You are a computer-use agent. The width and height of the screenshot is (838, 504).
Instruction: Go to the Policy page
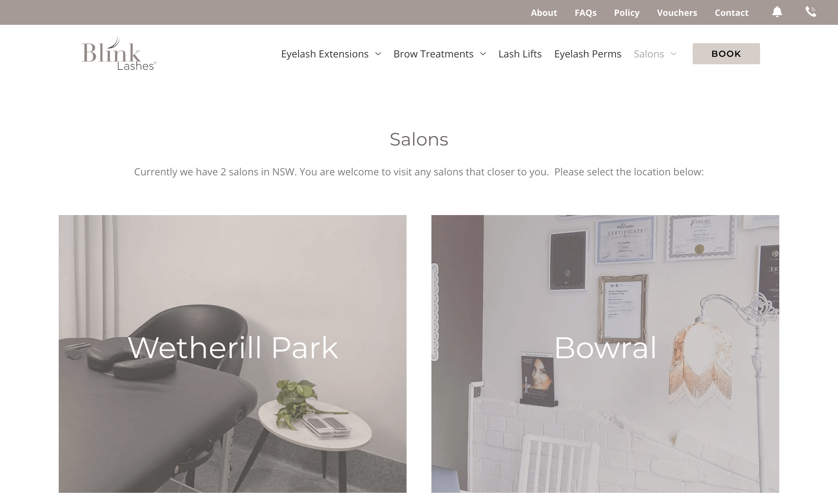tap(626, 12)
